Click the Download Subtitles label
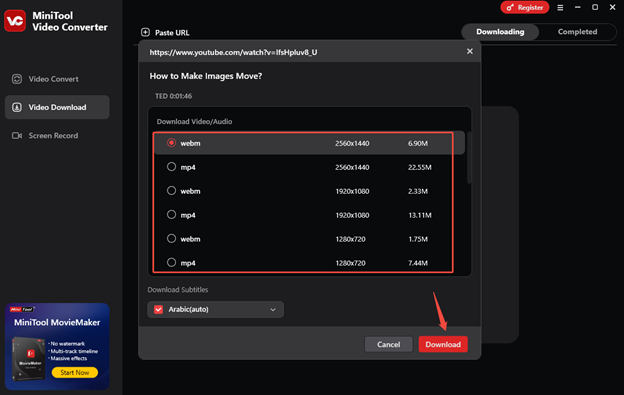Screen dimensions: 624x395 [177, 290]
